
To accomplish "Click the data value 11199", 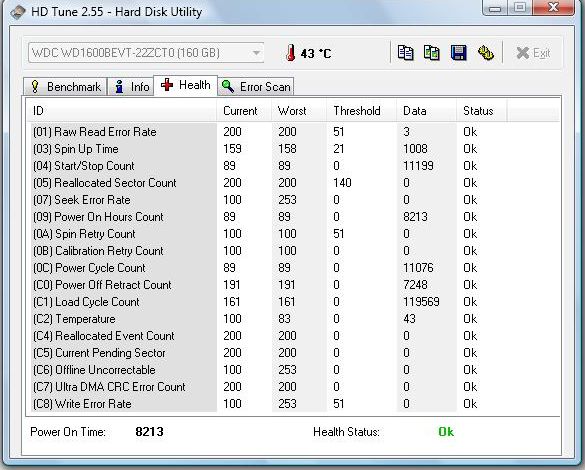I will point(418,166).
